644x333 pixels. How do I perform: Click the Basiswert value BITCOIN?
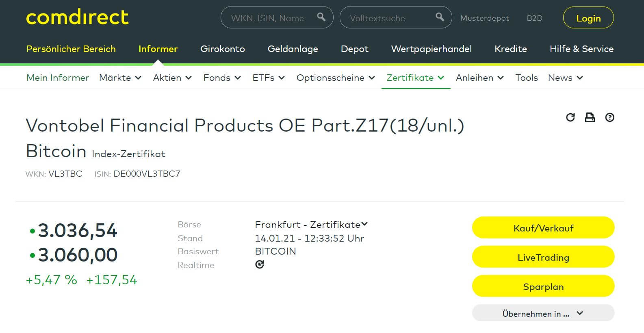(x=275, y=251)
